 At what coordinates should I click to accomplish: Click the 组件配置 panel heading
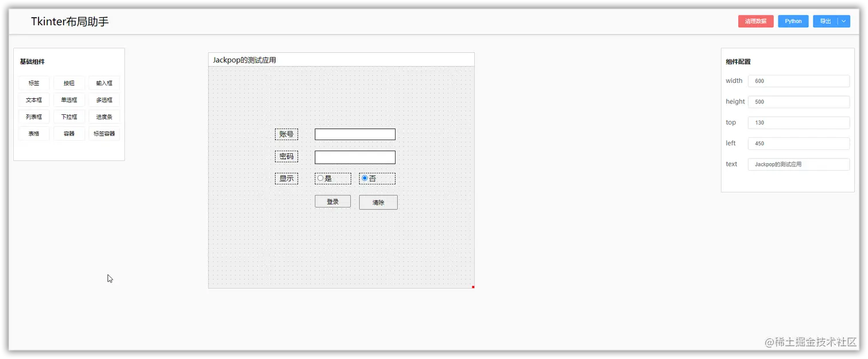(x=738, y=62)
